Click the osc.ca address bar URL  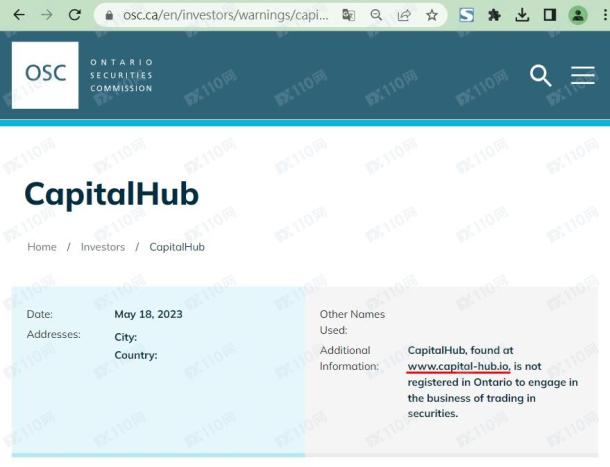(x=225, y=15)
